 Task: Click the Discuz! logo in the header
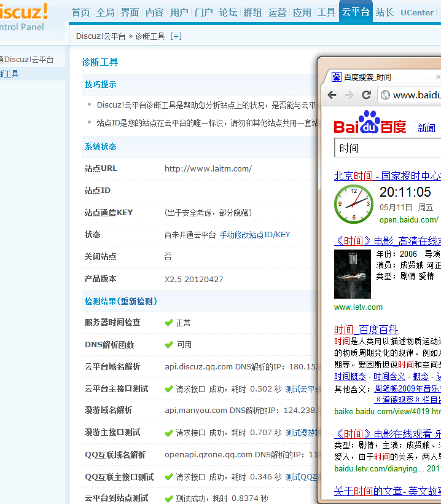tap(24, 12)
